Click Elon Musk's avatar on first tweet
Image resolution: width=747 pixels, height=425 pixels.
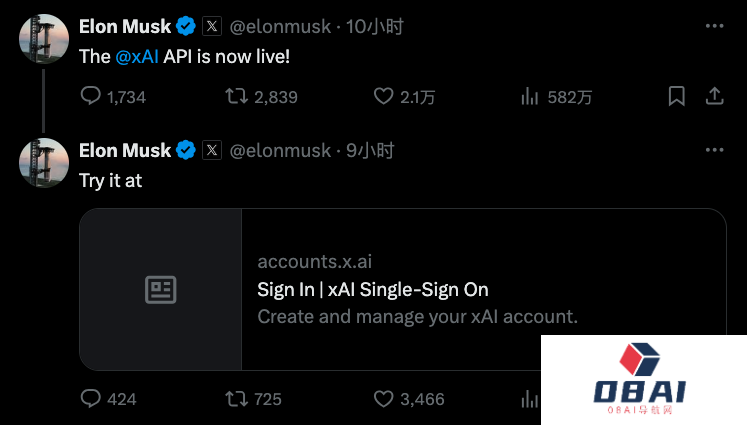[x=44, y=39]
